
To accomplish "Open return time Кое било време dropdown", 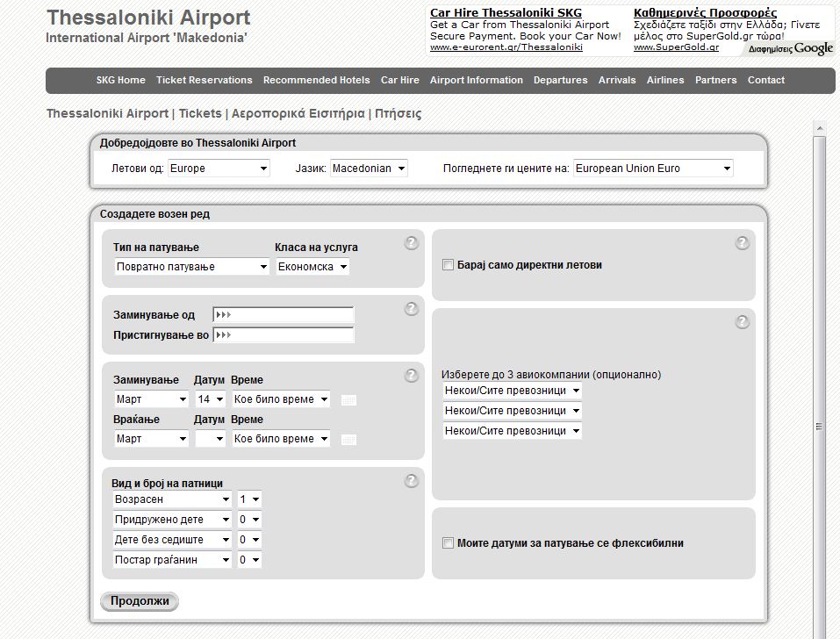I will click(281, 439).
